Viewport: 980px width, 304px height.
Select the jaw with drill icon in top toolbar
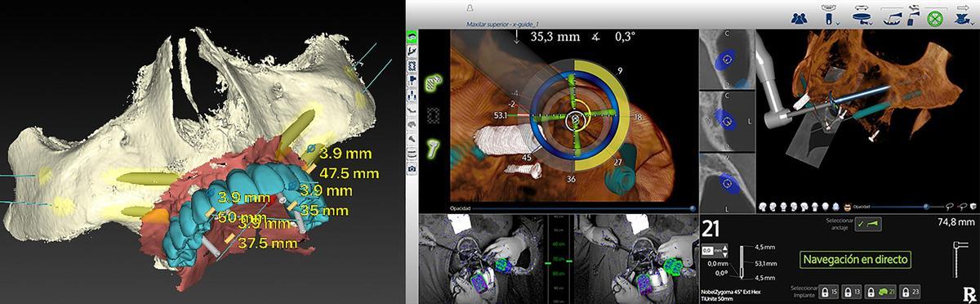pyautogui.click(x=893, y=19)
